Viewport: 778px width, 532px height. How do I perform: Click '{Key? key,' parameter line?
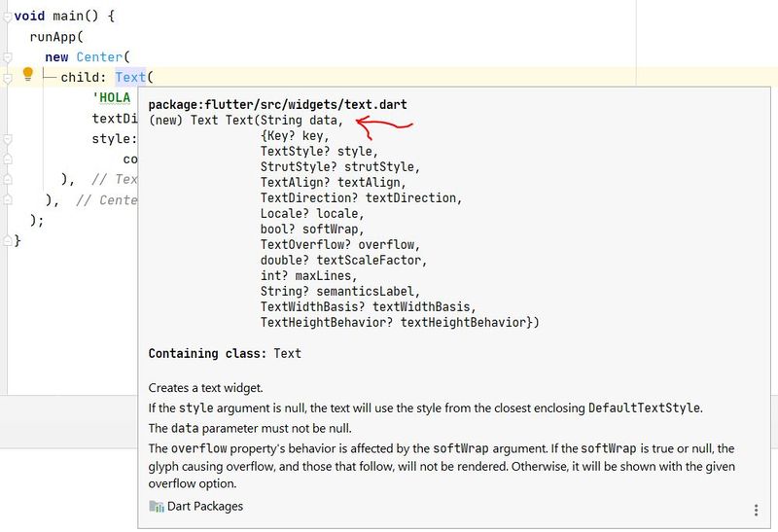(295, 136)
